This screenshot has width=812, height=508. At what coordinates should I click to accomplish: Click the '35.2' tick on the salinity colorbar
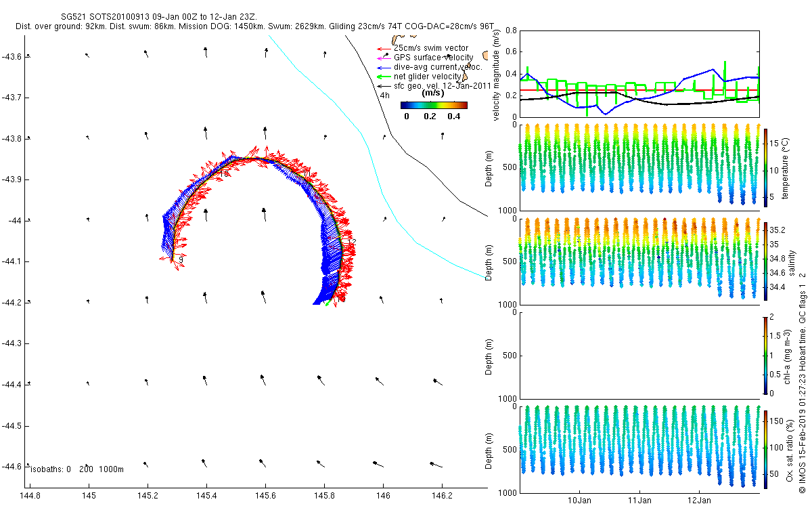point(778,230)
